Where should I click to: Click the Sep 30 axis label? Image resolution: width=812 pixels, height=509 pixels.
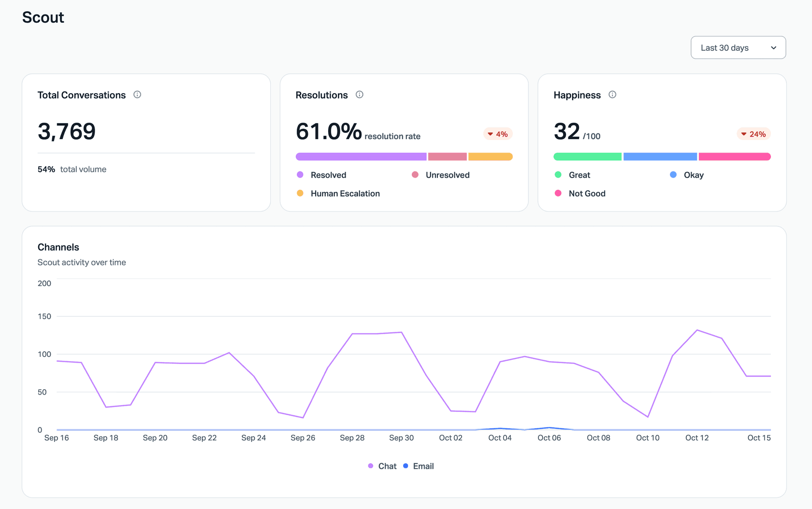tap(402, 438)
